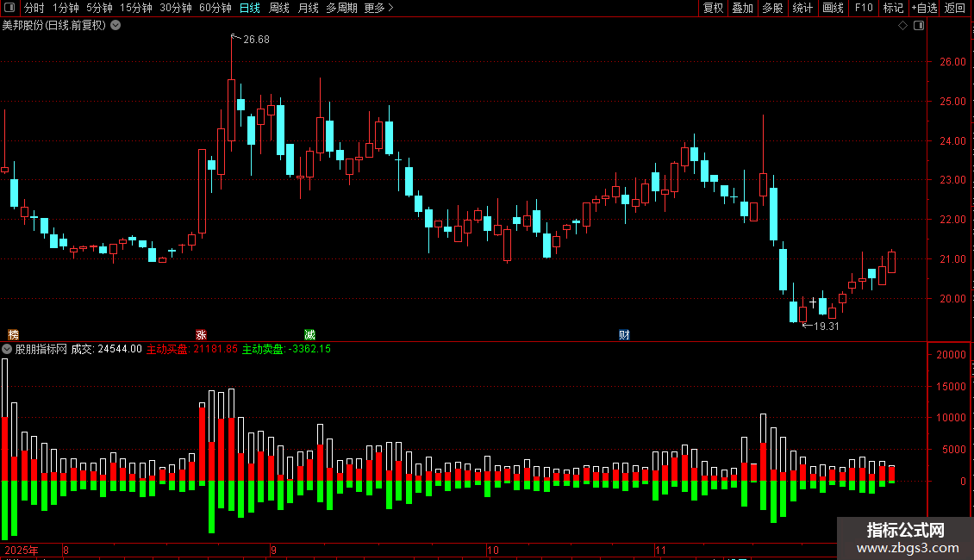Image resolution: width=974 pixels, height=560 pixels.
Task: Click the 财 event marker icon
Action: pyautogui.click(x=624, y=334)
